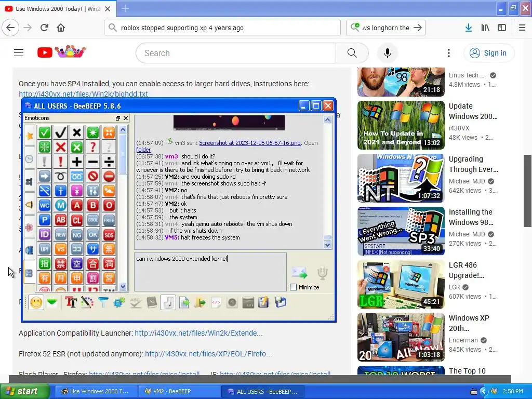The image size is (532, 399).
Task: Undock the Emoticons panel
Action: click(x=118, y=118)
